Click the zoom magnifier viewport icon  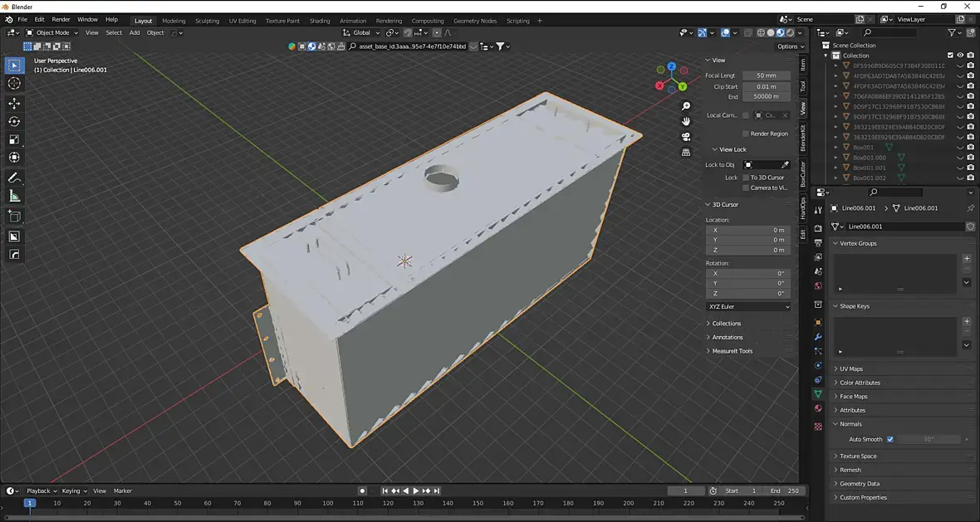[x=686, y=106]
